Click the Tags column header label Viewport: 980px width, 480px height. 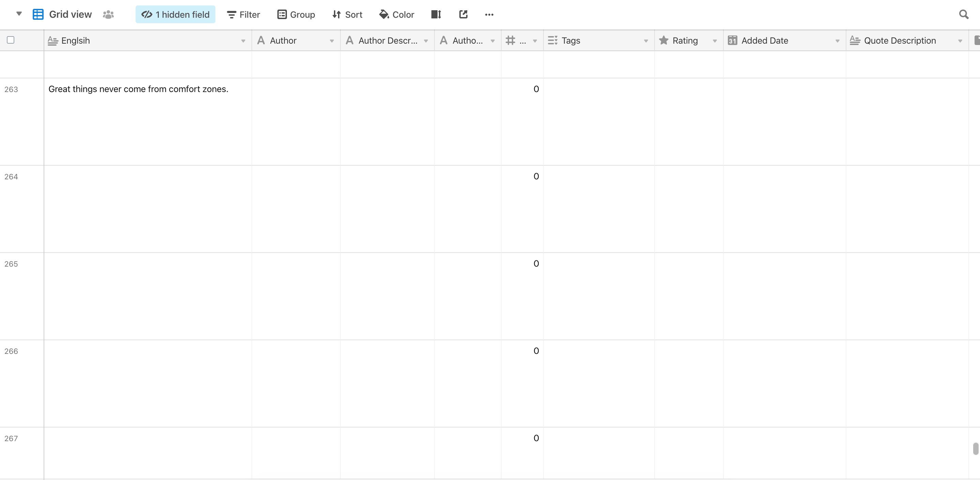click(571, 40)
